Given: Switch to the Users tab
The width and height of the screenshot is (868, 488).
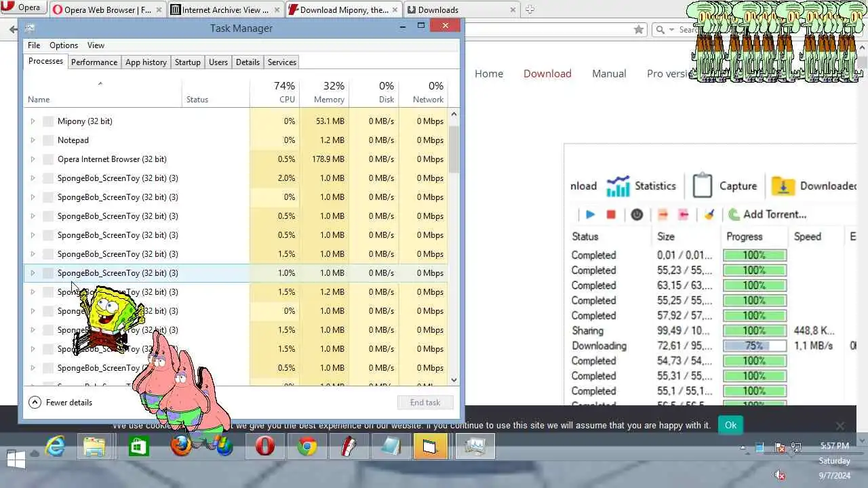Looking at the screenshot, I should point(218,62).
